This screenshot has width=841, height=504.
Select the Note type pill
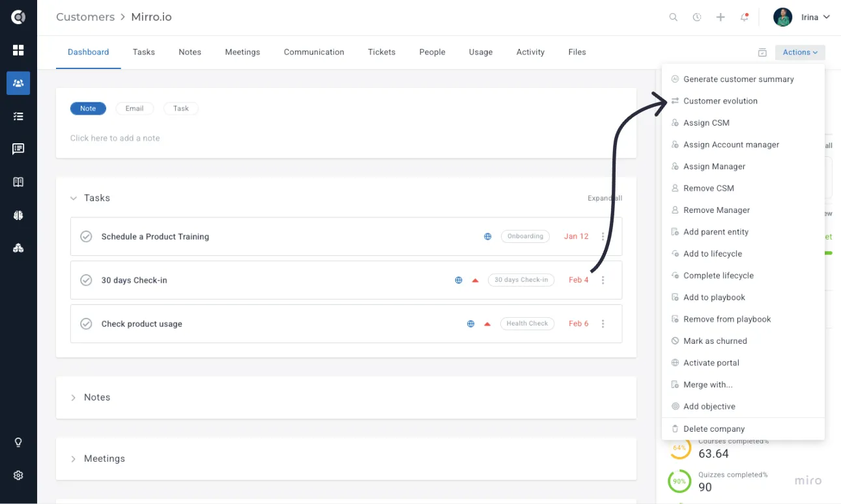click(88, 109)
